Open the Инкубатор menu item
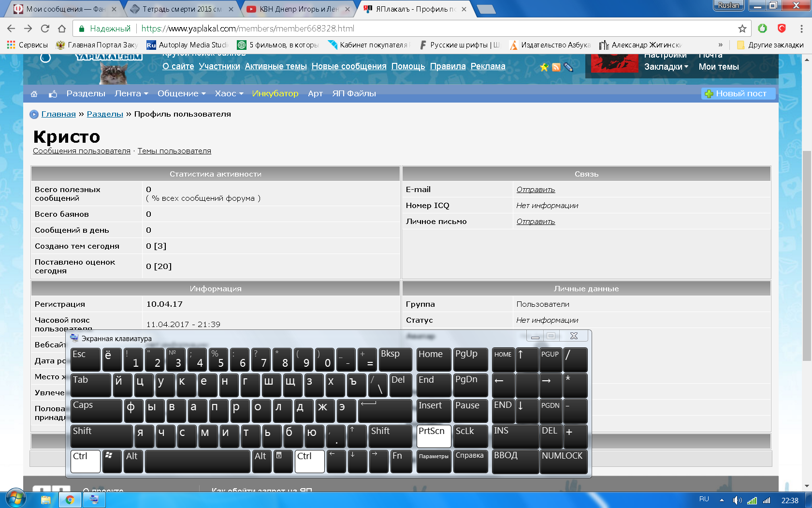 tap(275, 94)
